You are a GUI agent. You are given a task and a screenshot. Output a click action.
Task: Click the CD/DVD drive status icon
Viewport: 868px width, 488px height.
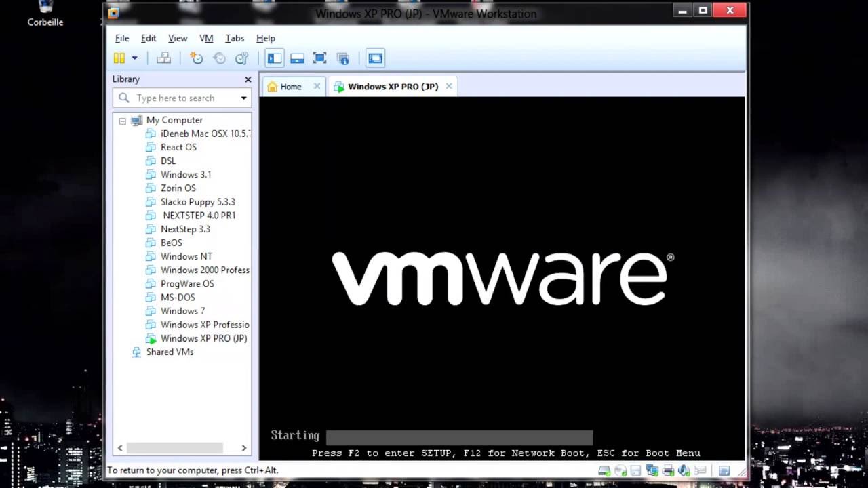click(620, 470)
